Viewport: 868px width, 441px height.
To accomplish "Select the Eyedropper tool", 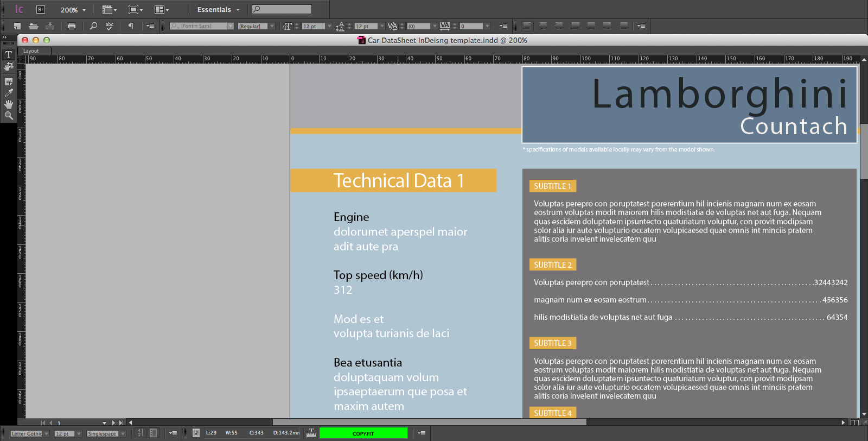I will tap(9, 93).
